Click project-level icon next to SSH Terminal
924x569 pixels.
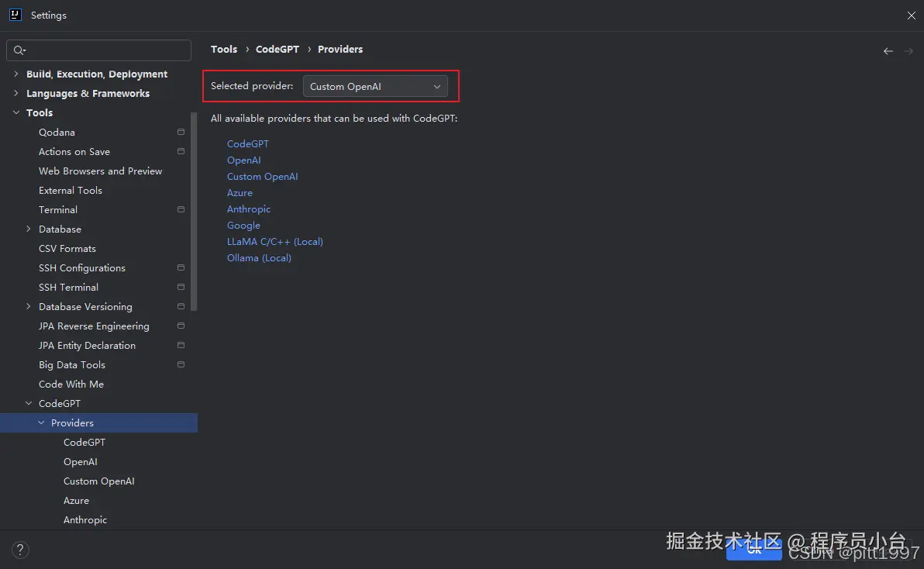tap(181, 287)
